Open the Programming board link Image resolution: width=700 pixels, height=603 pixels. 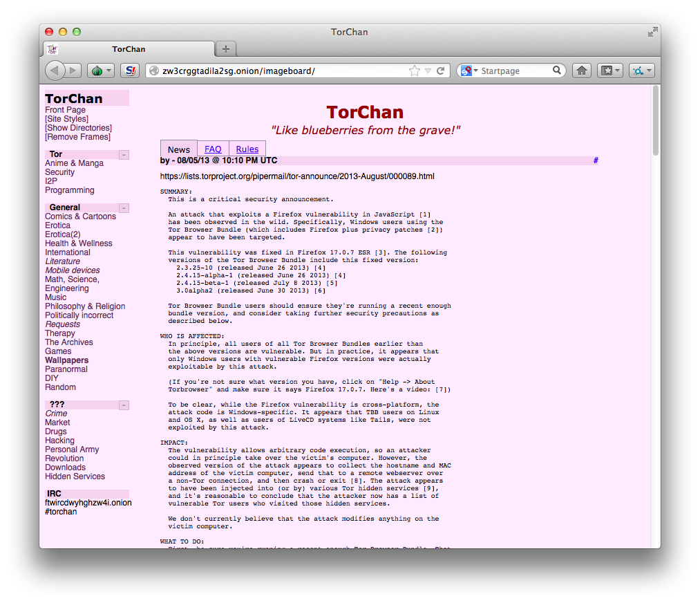tap(70, 190)
